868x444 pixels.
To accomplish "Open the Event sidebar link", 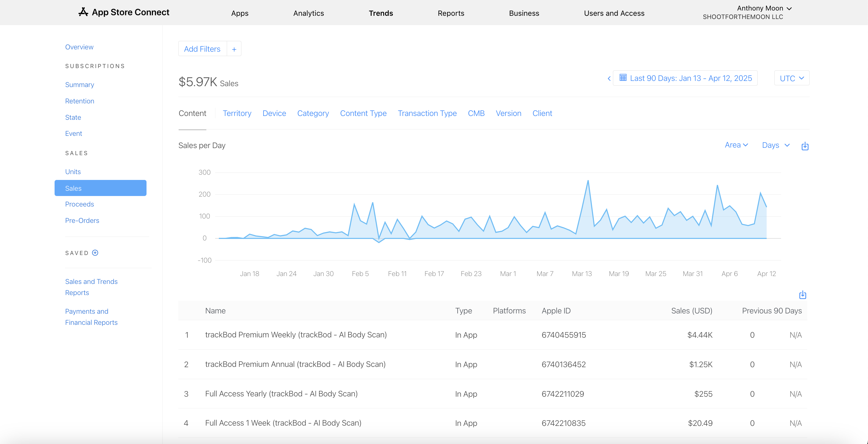I will coord(74,134).
